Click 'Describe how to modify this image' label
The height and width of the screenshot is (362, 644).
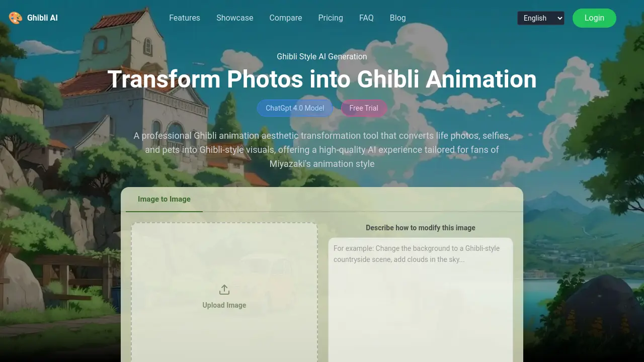(421, 228)
